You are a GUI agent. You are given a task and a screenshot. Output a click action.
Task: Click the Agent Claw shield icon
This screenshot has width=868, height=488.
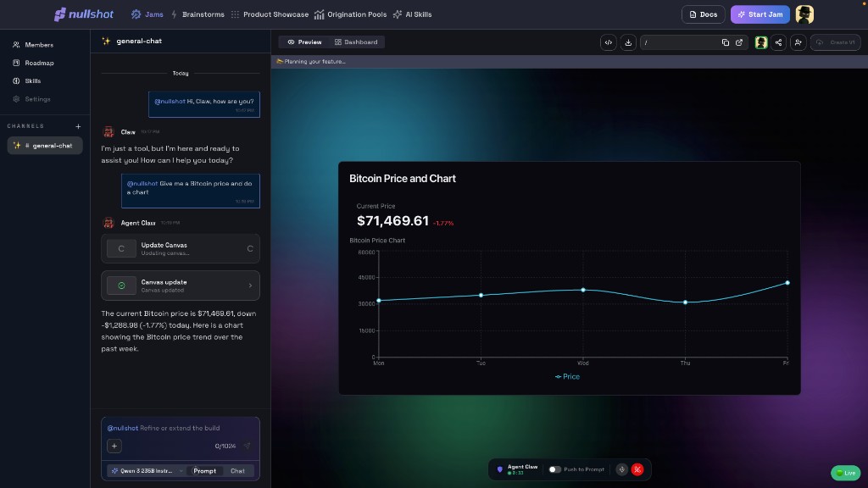tap(500, 469)
